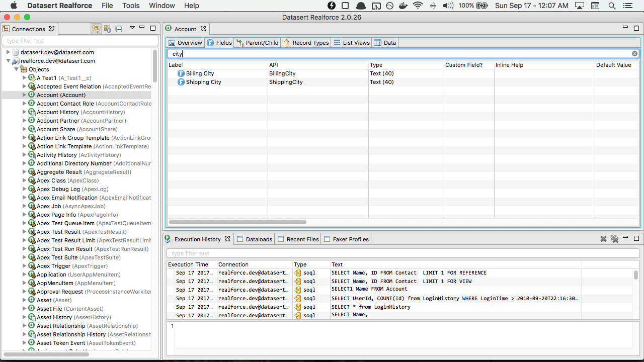Image resolution: width=644 pixels, height=362 pixels.
Task: Click the Billing City field icon
Action: [x=181, y=73]
